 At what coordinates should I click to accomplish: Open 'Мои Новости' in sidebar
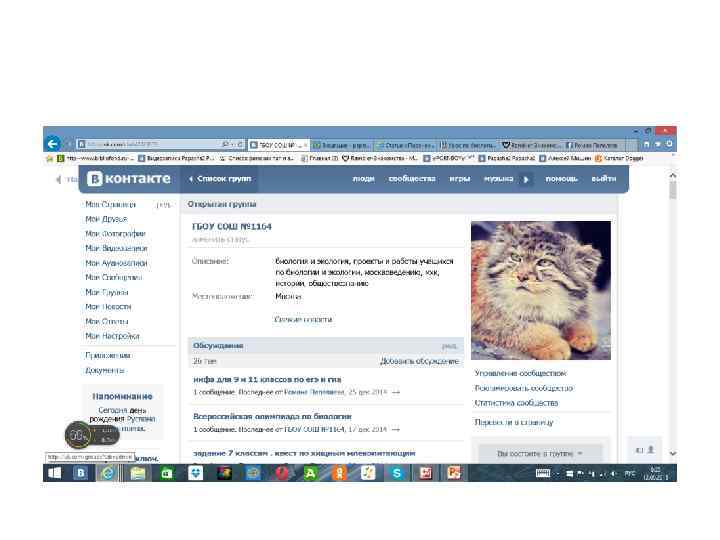tap(108, 307)
